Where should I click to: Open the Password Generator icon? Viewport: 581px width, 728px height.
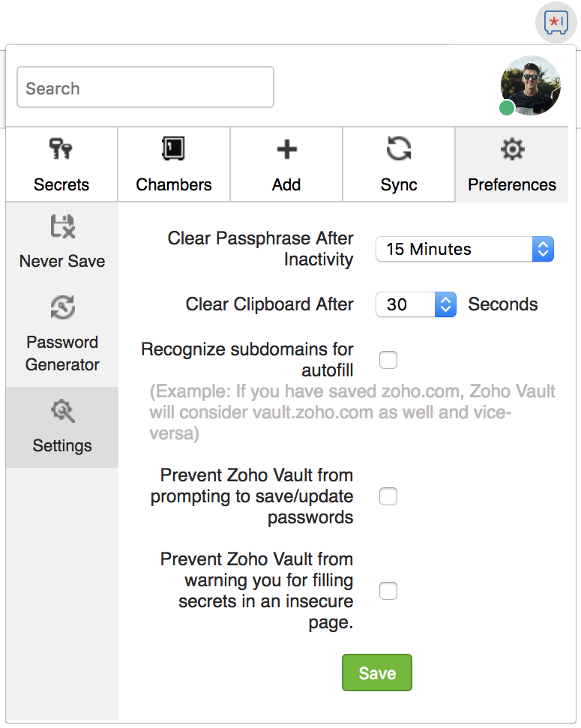click(62, 307)
